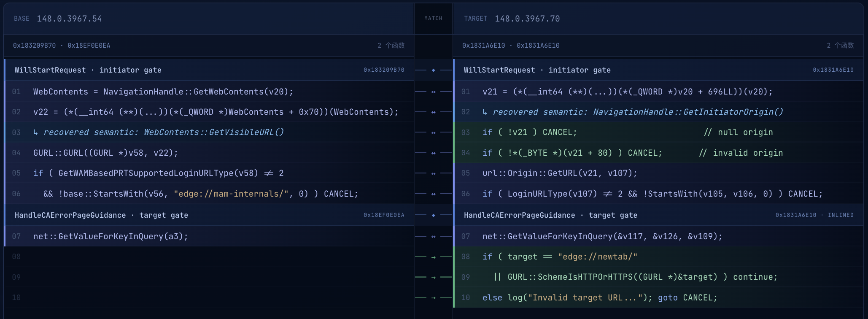Select the MATCH column header
Image resolution: width=868 pixels, height=319 pixels.
(433, 19)
